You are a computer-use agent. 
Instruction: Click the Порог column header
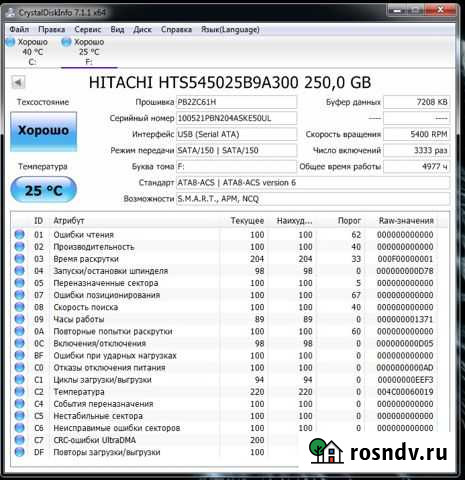349,221
